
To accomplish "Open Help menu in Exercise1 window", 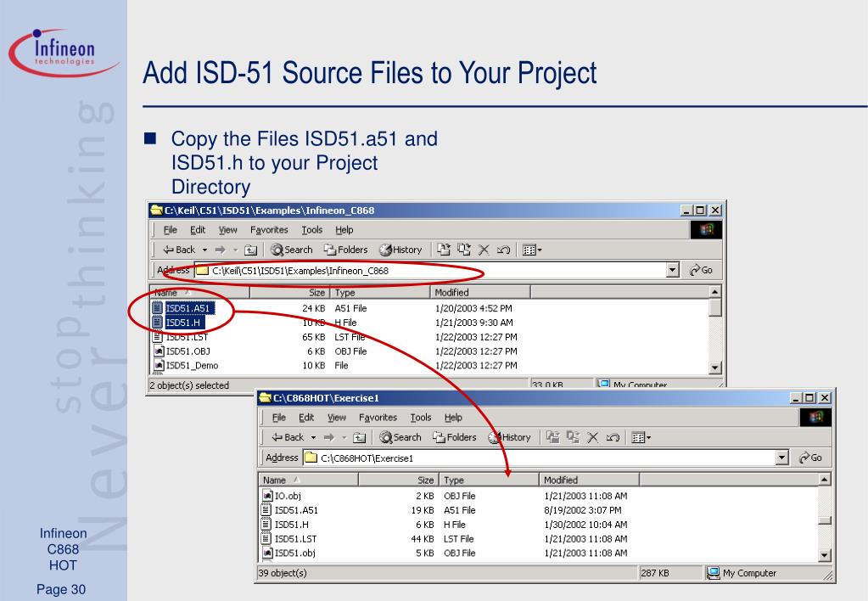I will [x=453, y=418].
